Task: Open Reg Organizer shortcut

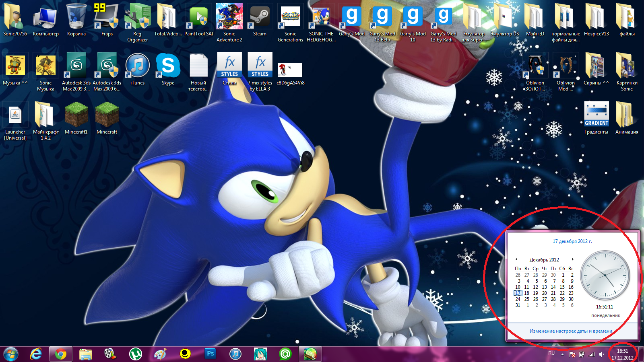Action: click(x=137, y=23)
